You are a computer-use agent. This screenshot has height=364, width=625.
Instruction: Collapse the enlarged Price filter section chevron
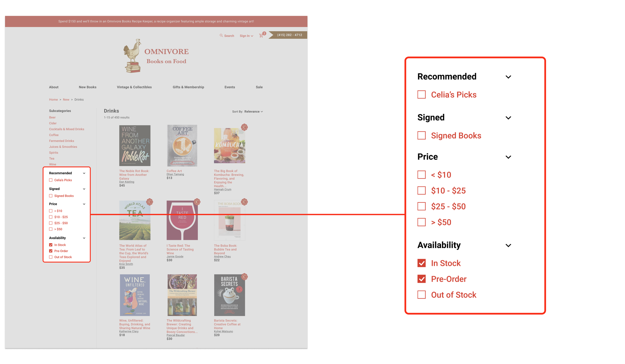(x=508, y=157)
